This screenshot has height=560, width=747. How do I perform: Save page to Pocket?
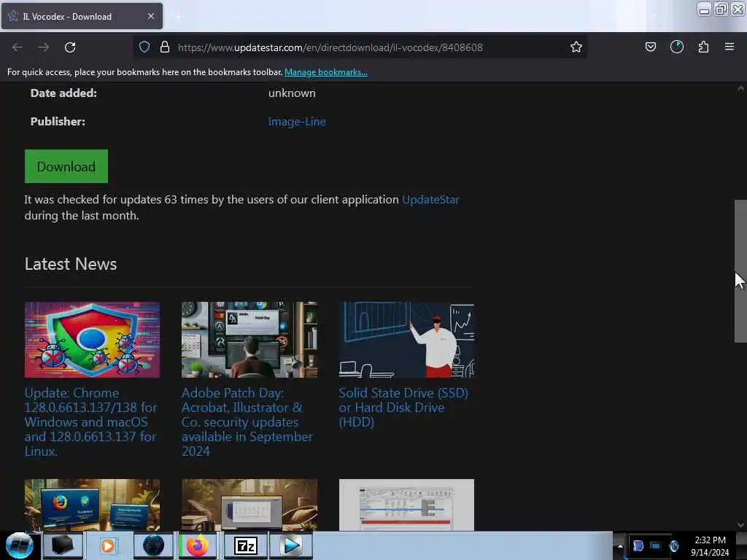click(650, 47)
